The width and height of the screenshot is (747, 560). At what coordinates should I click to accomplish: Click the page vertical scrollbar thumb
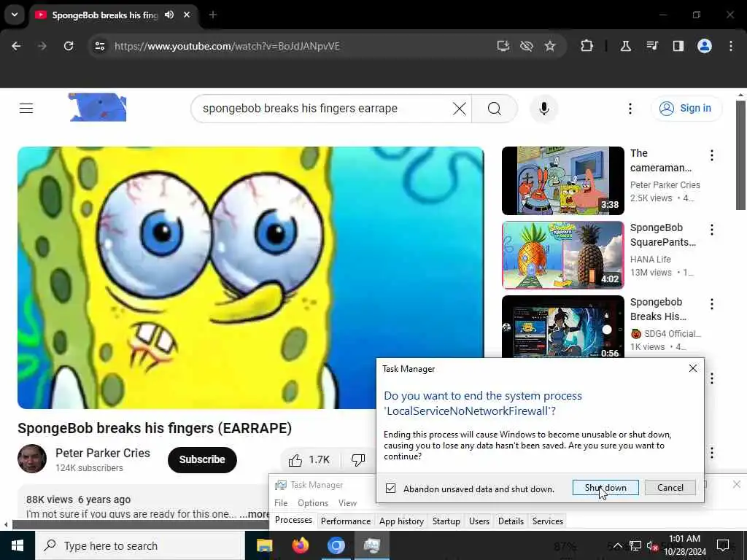point(740,155)
